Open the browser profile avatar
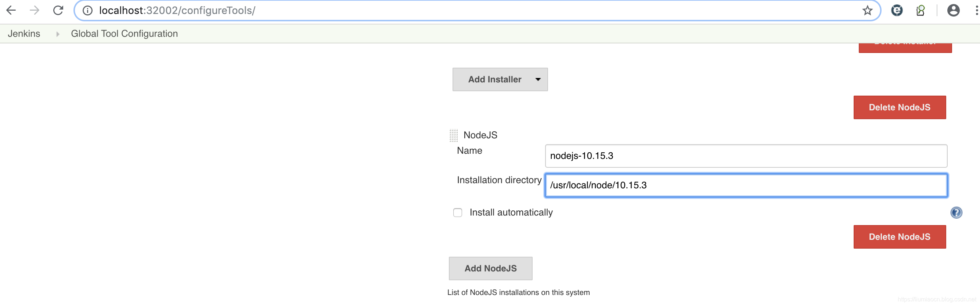The height and width of the screenshot is (306, 980). (x=953, y=10)
